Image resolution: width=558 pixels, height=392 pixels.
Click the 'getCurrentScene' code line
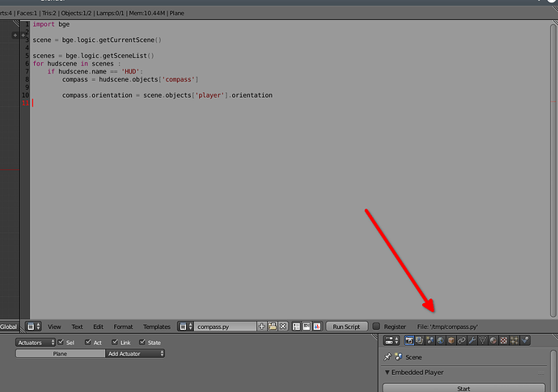click(97, 40)
